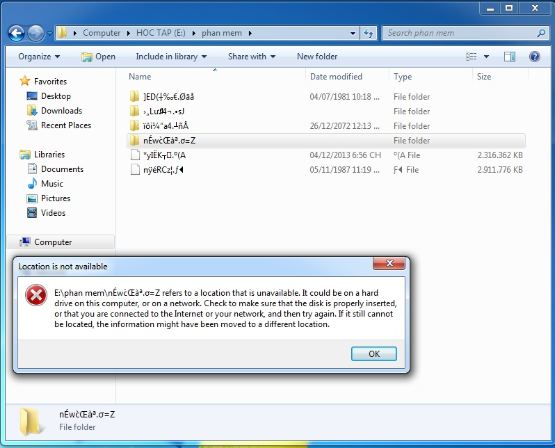The image size is (555, 448).
Task: Click the Forward navigation arrow
Action: click(36, 33)
